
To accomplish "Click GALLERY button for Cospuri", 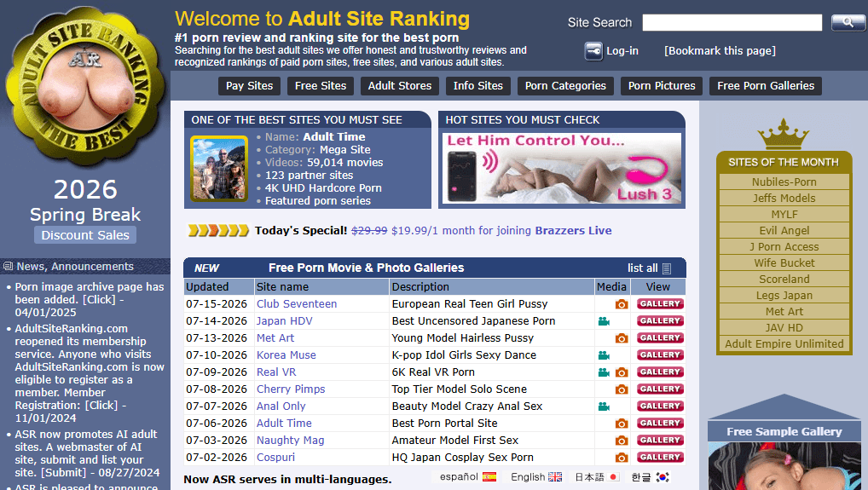I will coord(660,458).
